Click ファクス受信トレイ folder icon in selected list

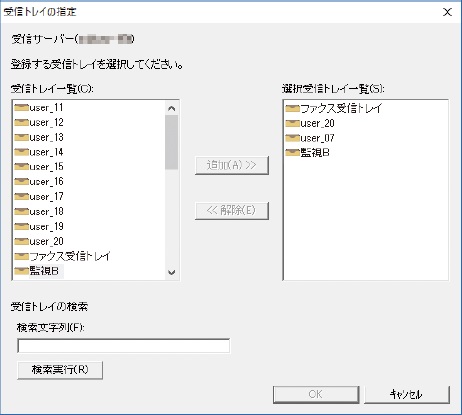coord(293,108)
